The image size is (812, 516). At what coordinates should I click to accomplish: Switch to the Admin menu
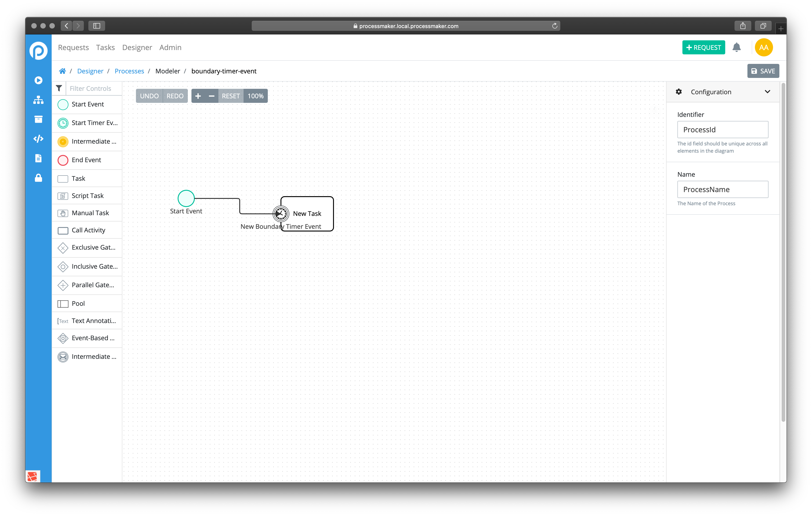[x=170, y=48]
